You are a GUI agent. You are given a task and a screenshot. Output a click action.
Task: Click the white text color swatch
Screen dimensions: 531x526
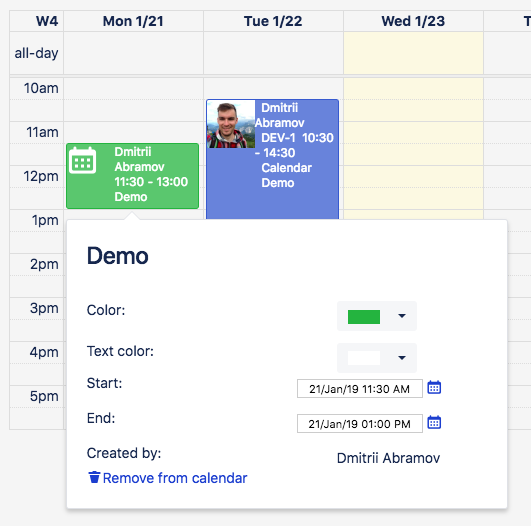[364, 358]
